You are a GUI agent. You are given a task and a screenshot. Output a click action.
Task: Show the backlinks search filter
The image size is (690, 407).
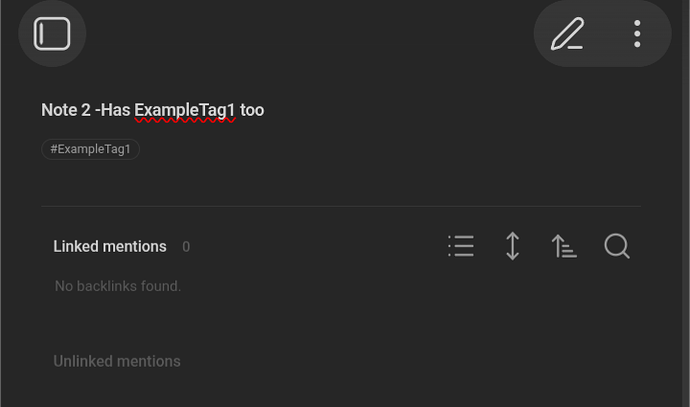[617, 246]
